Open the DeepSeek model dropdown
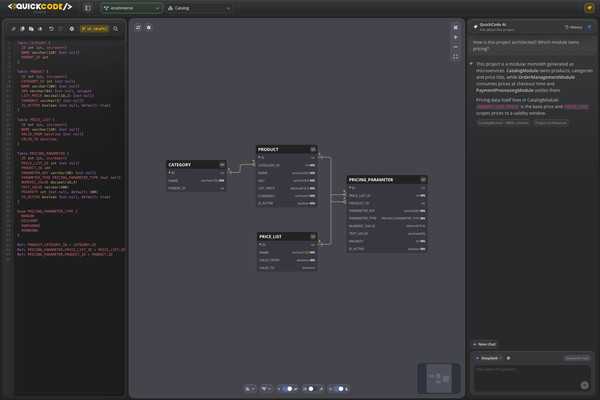 pyautogui.click(x=489, y=358)
